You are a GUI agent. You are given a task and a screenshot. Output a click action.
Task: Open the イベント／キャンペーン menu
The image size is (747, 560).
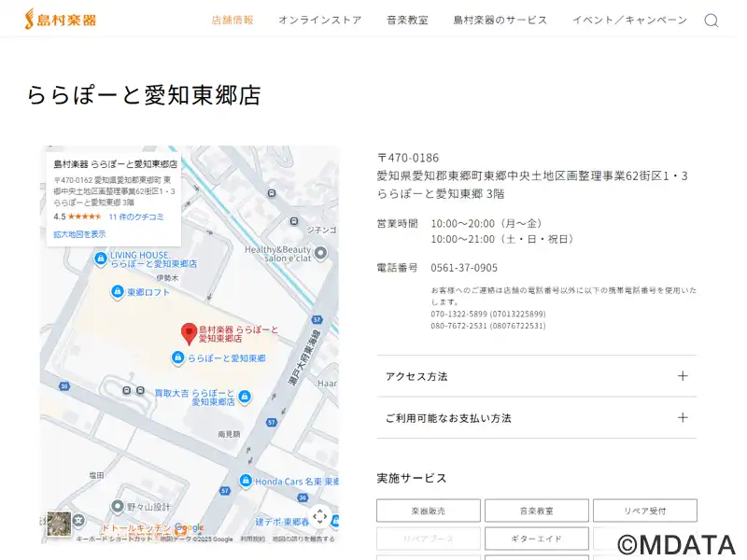[628, 21]
